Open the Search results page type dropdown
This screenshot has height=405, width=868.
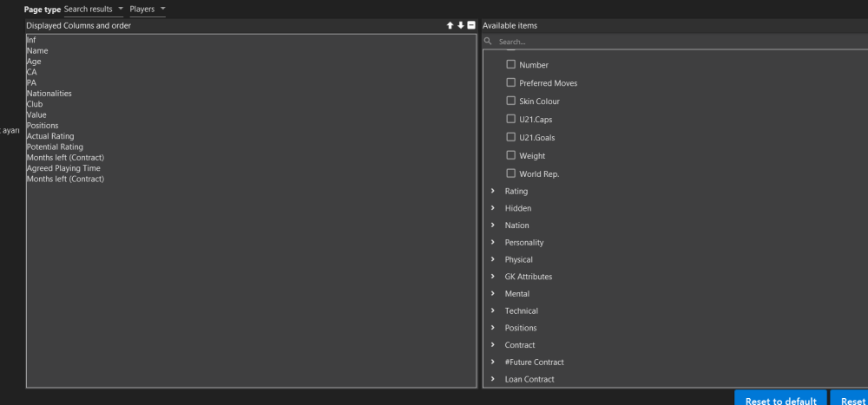click(x=95, y=9)
